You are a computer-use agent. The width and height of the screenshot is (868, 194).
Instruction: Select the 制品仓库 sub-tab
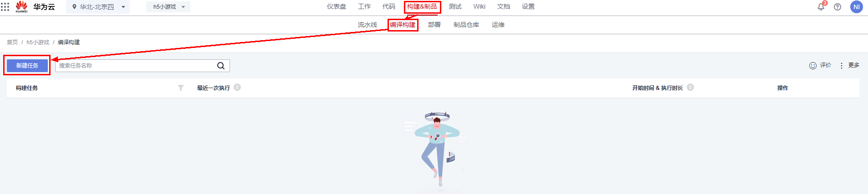[466, 25]
